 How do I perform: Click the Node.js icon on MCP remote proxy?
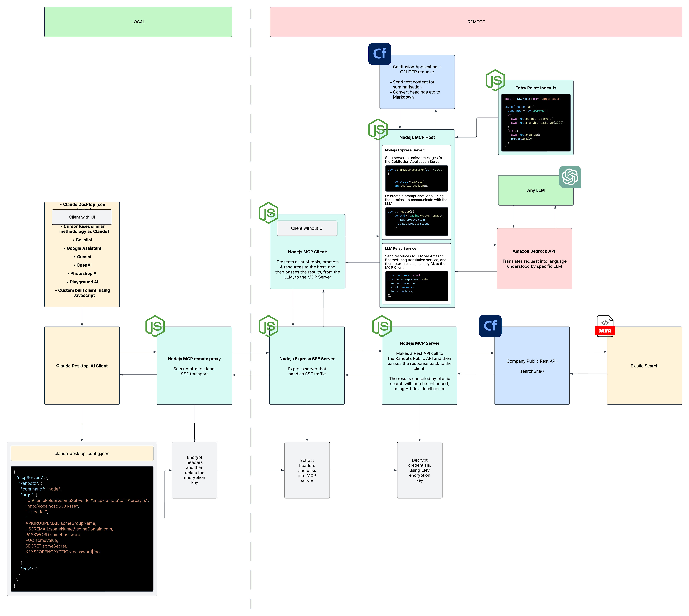[155, 326]
